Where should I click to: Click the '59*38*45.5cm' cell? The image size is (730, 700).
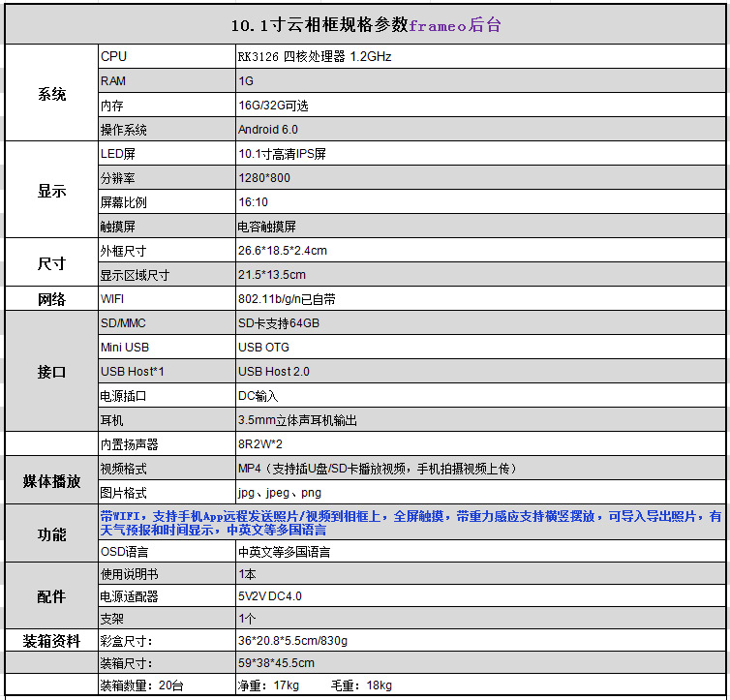[x=480, y=662]
